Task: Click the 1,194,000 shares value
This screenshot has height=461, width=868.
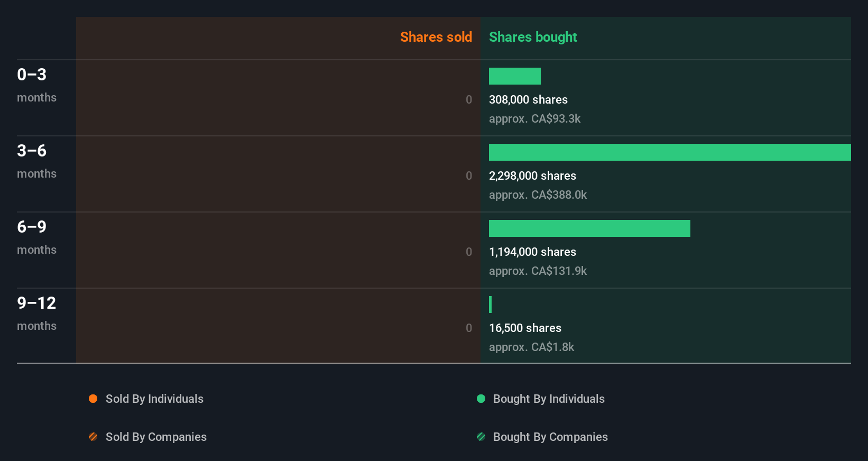Action: [x=532, y=252]
